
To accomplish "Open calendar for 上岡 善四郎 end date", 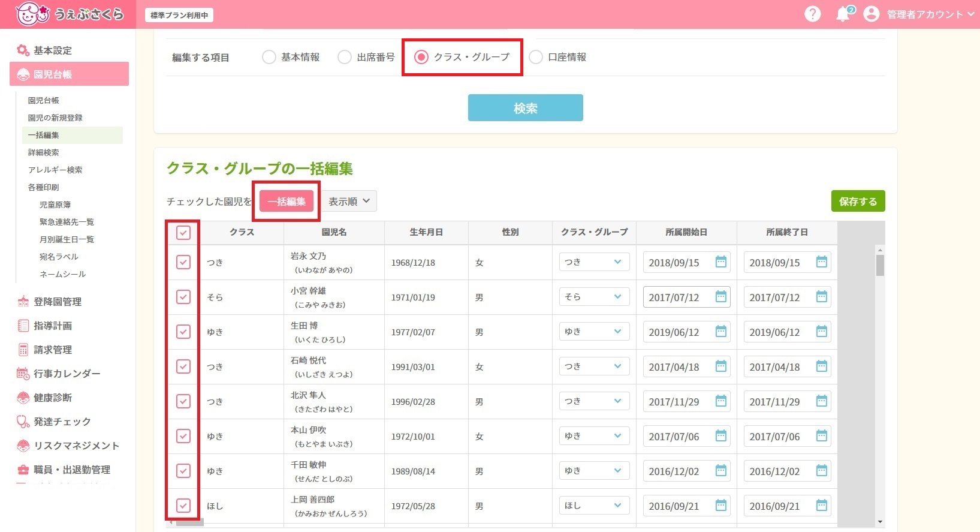I will pos(822,506).
